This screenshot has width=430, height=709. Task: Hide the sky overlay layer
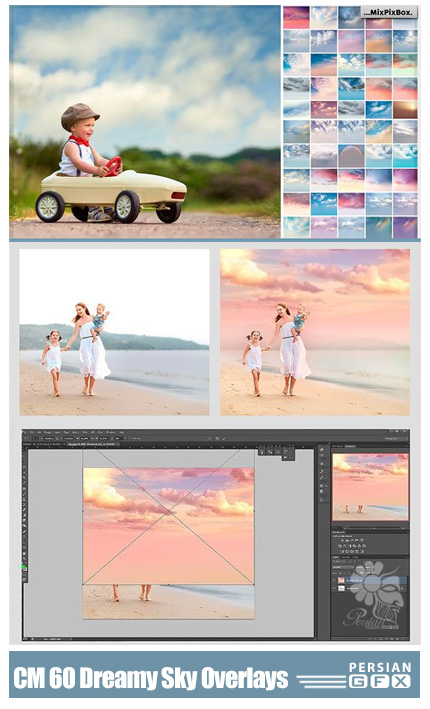tap(334, 581)
